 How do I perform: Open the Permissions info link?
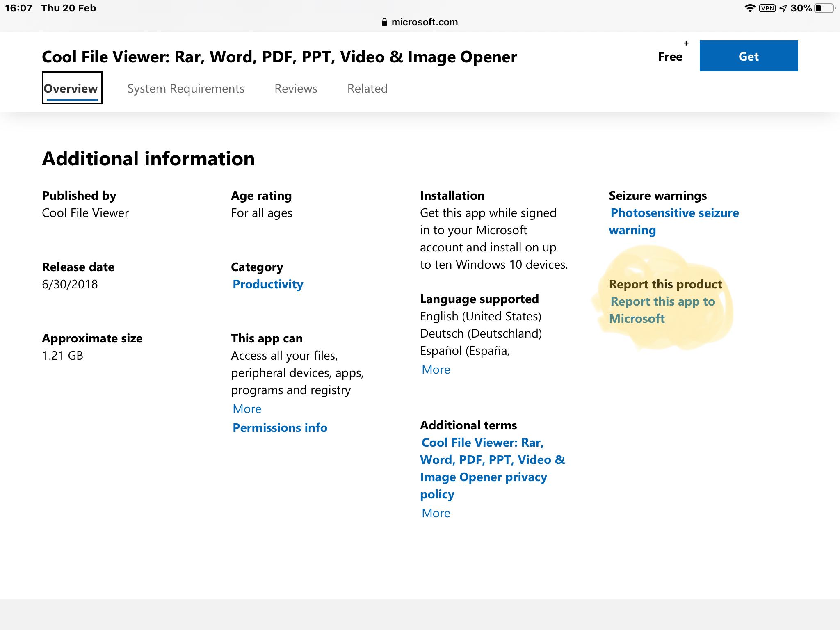click(x=280, y=428)
